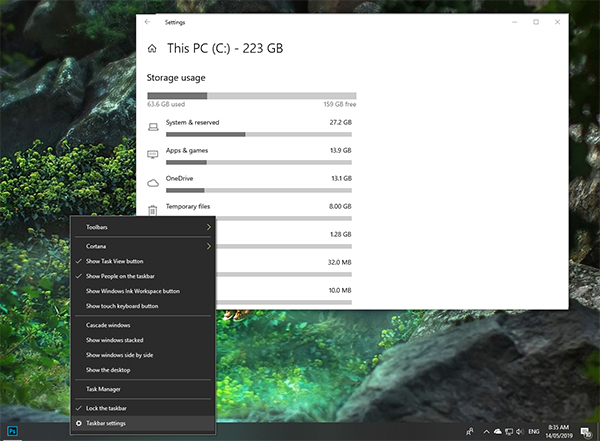The height and width of the screenshot is (441, 600).
Task: Click the This PC (C:) - 223 GB heading
Action: [225, 49]
